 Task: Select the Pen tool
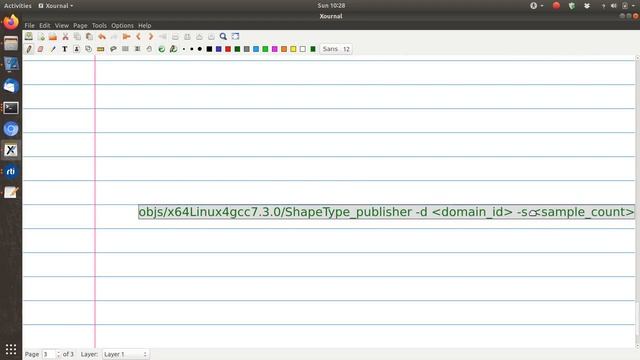pyautogui.click(x=29, y=49)
